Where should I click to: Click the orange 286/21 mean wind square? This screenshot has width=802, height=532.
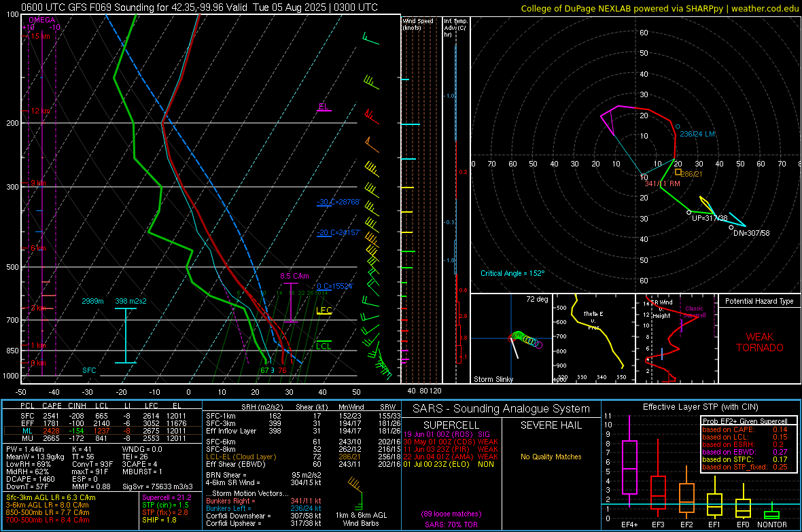pyautogui.click(x=678, y=172)
